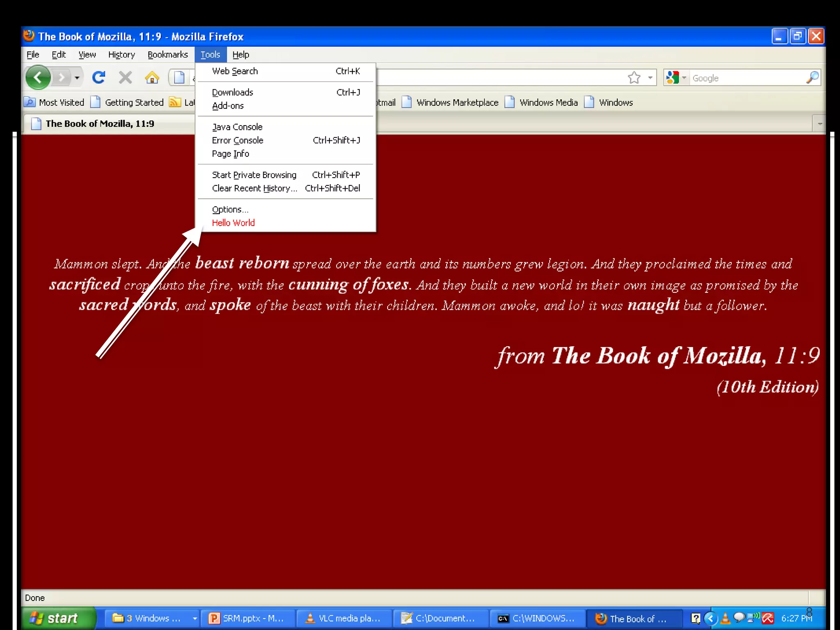
Task: Click the Reload page icon
Action: click(99, 77)
